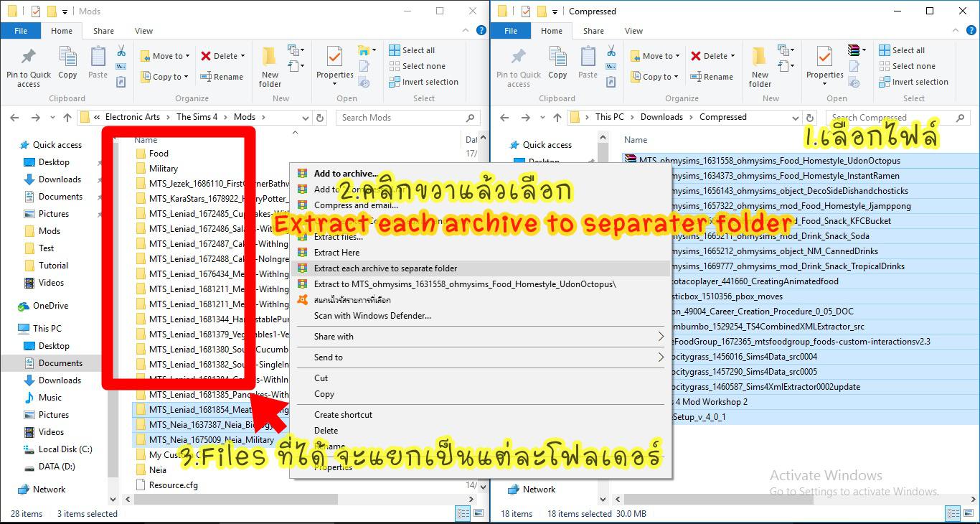This screenshot has height=524, width=980.
Task: Click Invert selection in Mods window
Action: 423,82
